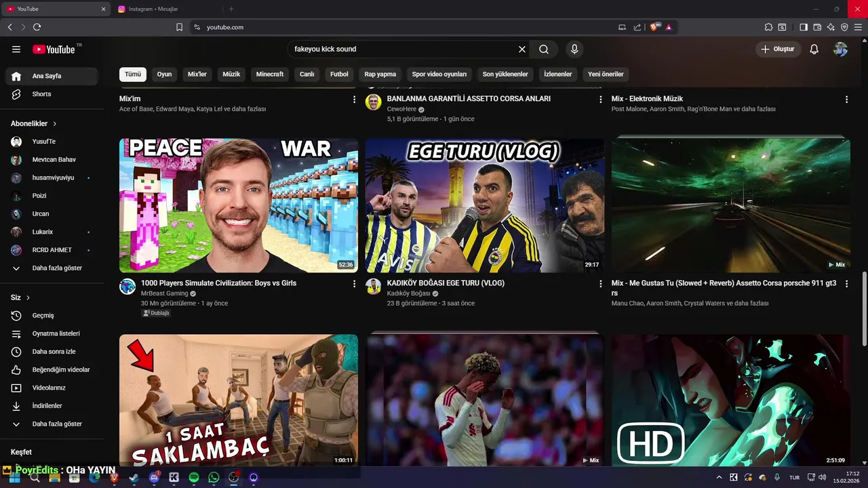Open more options for 1000 Players Simulate Civilization

pyautogui.click(x=354, y=284)
